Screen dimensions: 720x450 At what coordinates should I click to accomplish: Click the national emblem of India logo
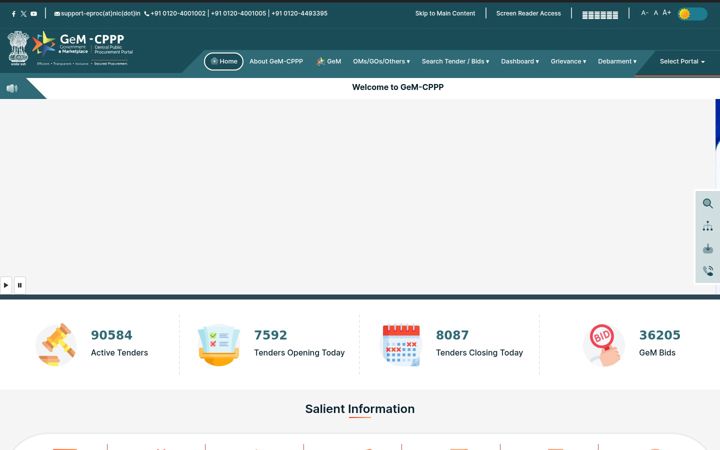(x=18, y=48)
